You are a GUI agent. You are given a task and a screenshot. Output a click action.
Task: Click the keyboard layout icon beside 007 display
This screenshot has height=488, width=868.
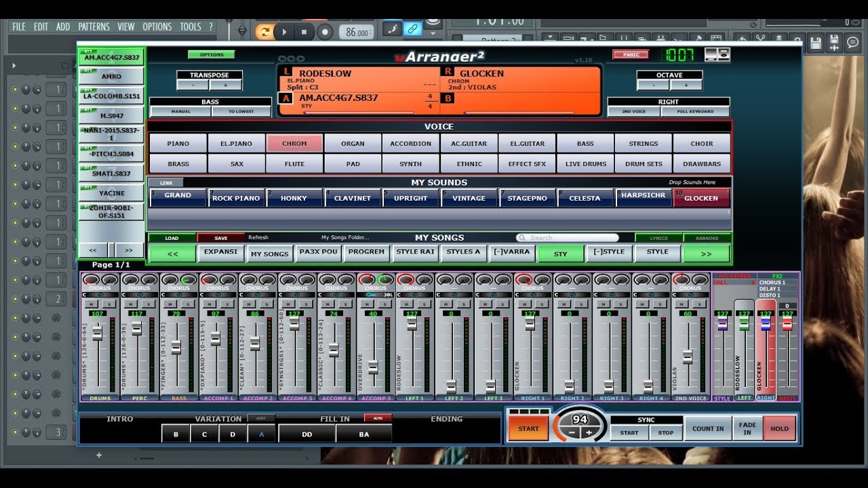coord(717,55)
